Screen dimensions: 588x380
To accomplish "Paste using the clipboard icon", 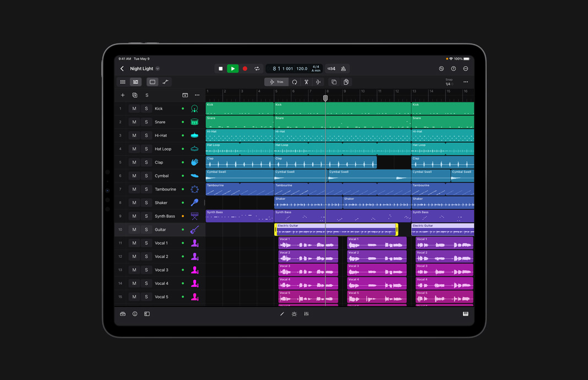I will pyautogui.click(x=346, y=82).
